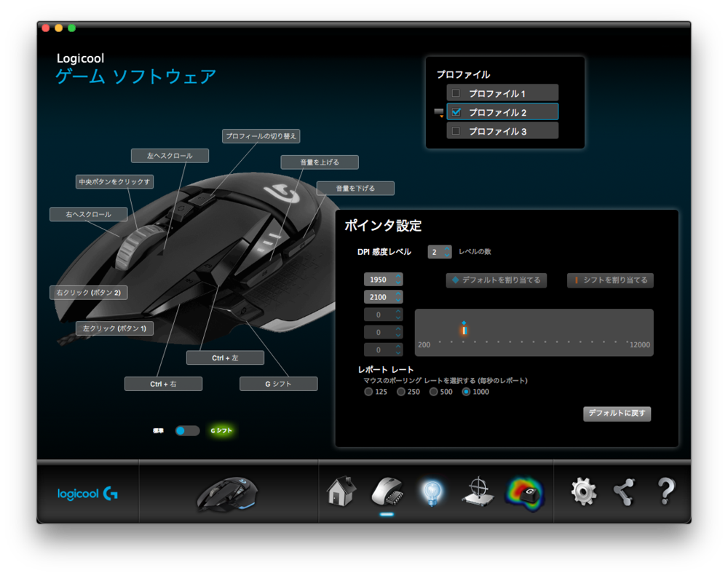Click the Ctrl + 右 assignment label
The height and width of the screenshot is (576, 728).
tap(163, 384)
